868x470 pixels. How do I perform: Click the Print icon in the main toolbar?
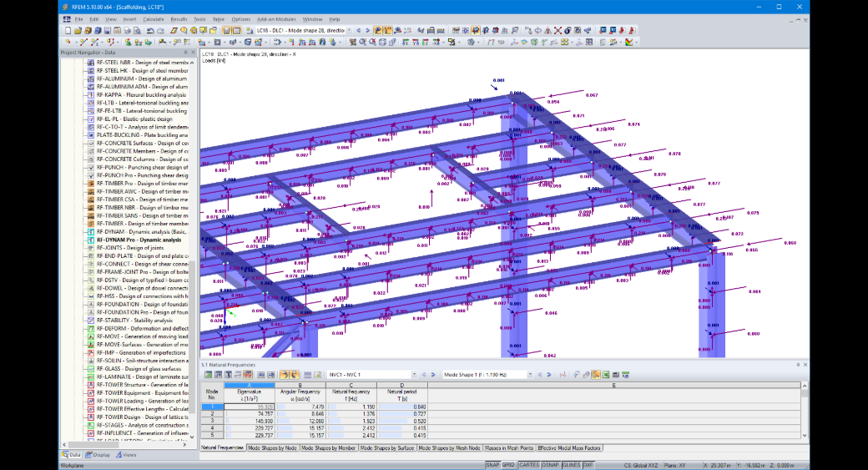(128, 30)
